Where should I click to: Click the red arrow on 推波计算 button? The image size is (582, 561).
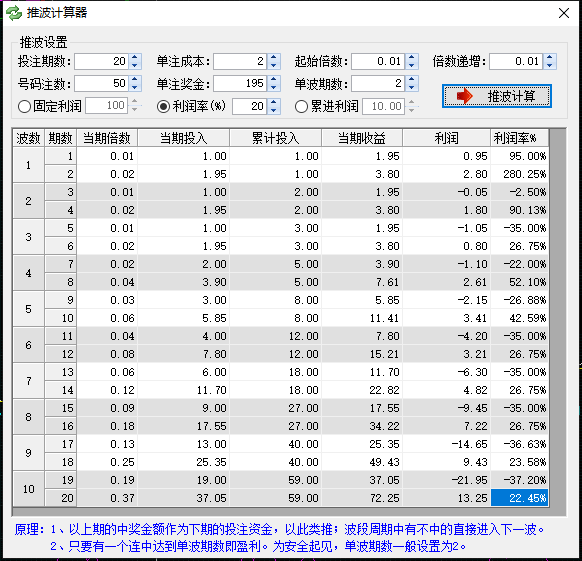coord(464,96)
